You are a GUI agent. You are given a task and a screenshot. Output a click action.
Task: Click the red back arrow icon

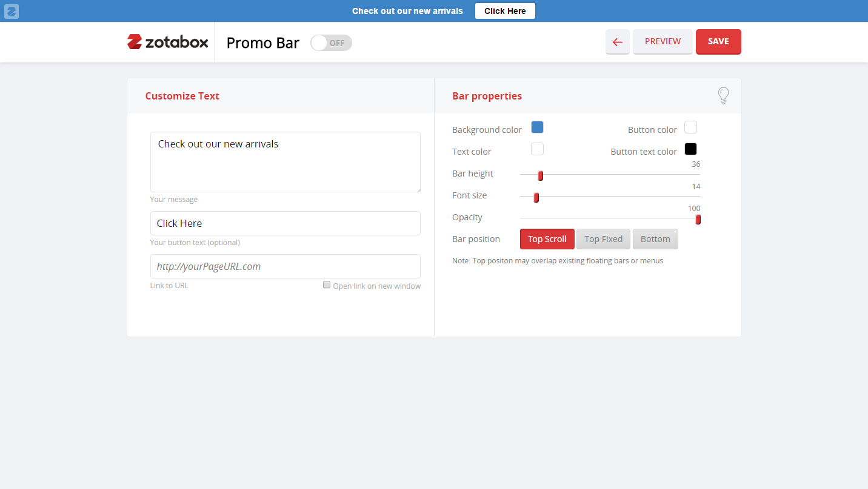tap(617, 41)
